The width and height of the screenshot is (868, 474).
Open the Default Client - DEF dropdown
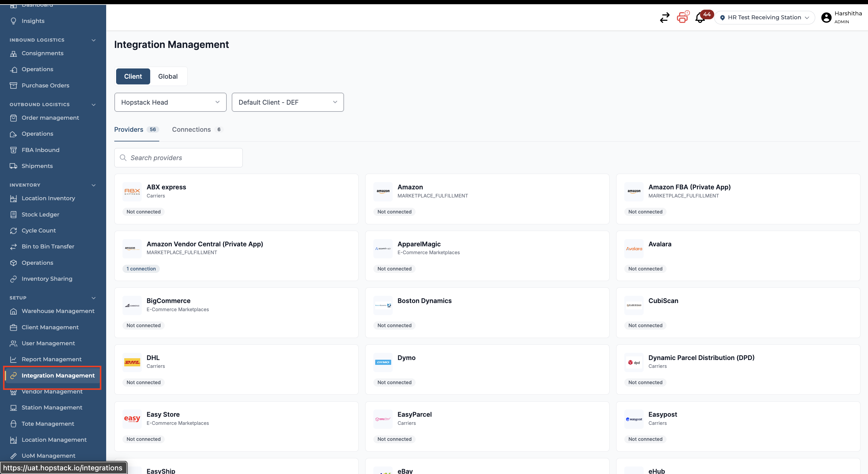coord(288,103)
